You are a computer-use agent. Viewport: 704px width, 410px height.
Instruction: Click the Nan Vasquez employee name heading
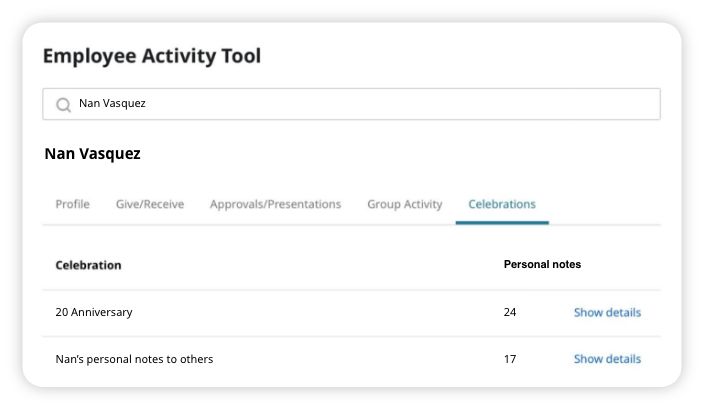coord(92,154)
